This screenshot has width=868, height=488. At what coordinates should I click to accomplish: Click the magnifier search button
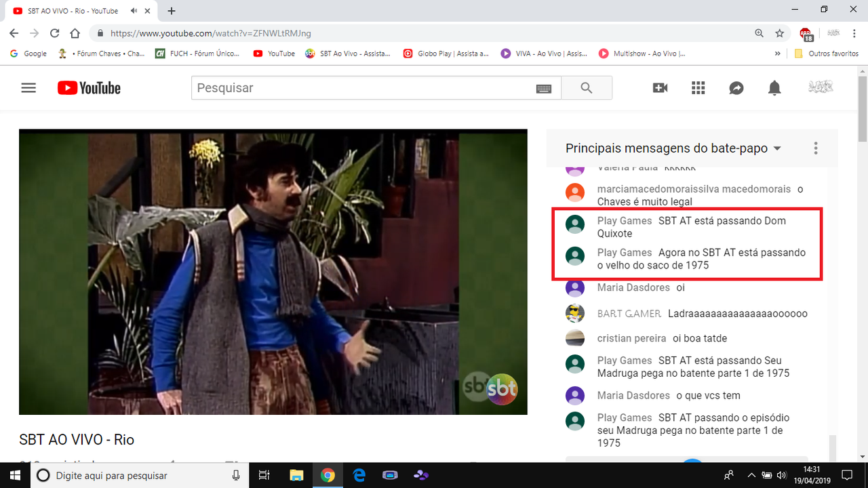click(587, 87)
